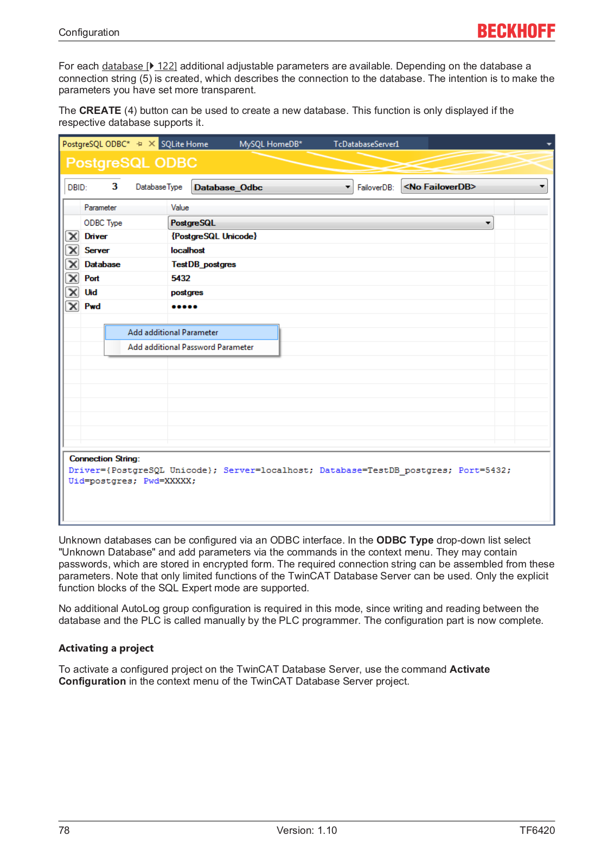Image resolution: width=614 pixels, height=868 pixels.
Task: Select the Database parameter name
Action: point(103,265)
